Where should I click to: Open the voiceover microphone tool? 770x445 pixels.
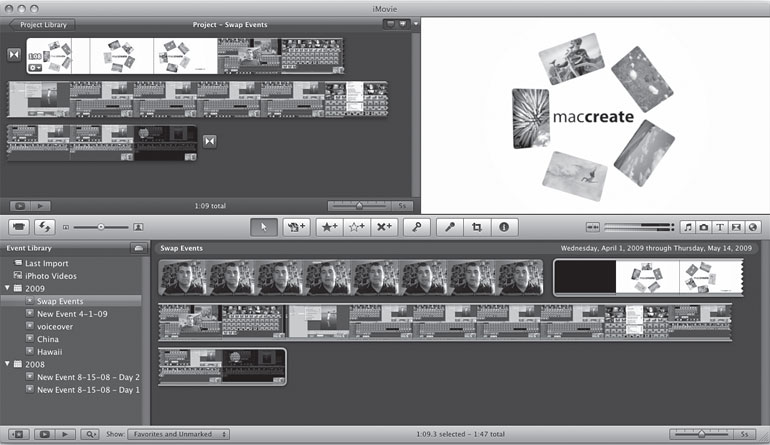tap(450, 227)
